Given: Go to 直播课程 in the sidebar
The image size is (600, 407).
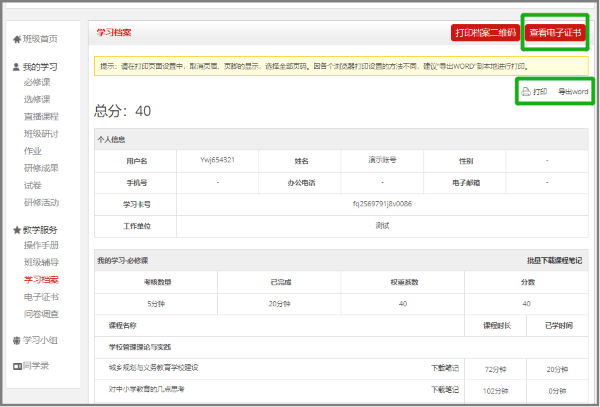Looking at the screenshot, I should click(x=41, y=117).
